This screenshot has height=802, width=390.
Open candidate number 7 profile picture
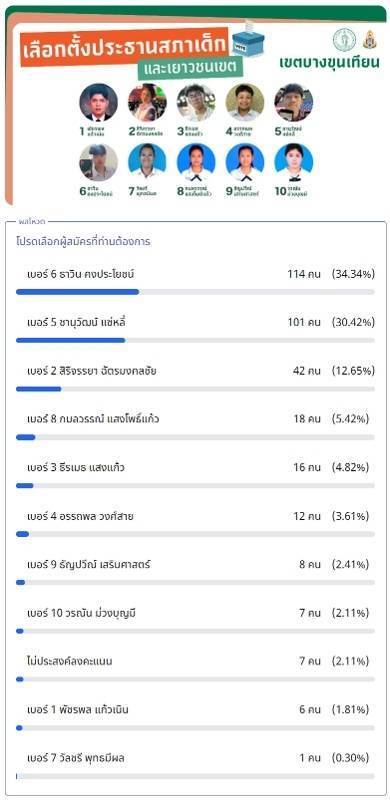[x=147, y=163]
